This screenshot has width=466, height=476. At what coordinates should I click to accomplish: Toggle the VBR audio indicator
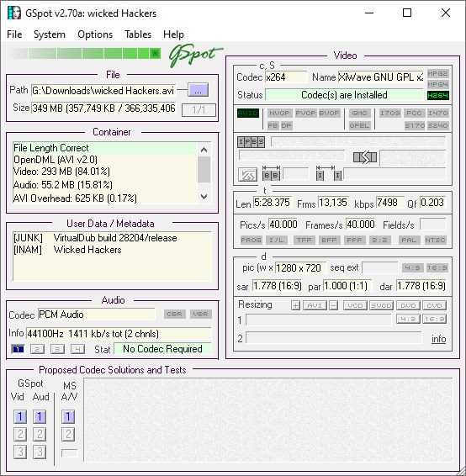[x=200, y=314]
